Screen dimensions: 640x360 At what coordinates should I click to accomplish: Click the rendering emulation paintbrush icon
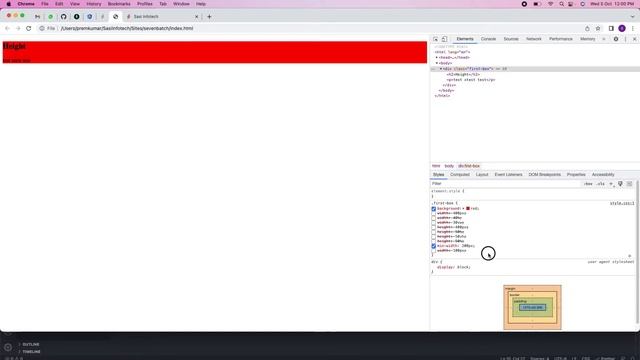coord(620,184)
